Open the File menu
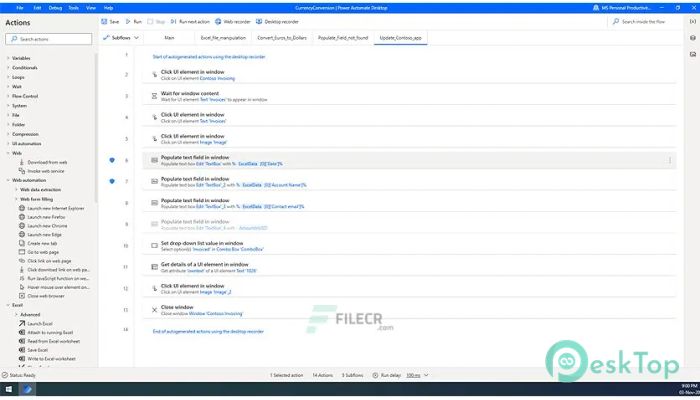The image size is (700, 400). 20,8
